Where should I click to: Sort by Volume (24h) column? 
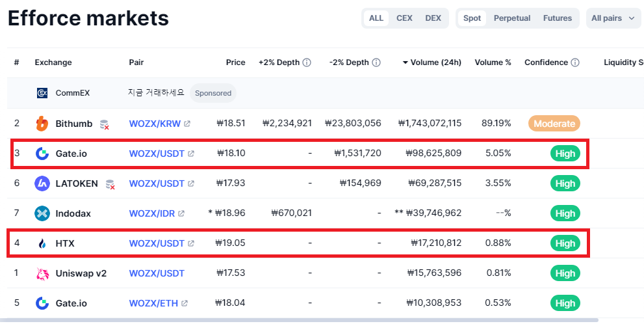[431, 62]
